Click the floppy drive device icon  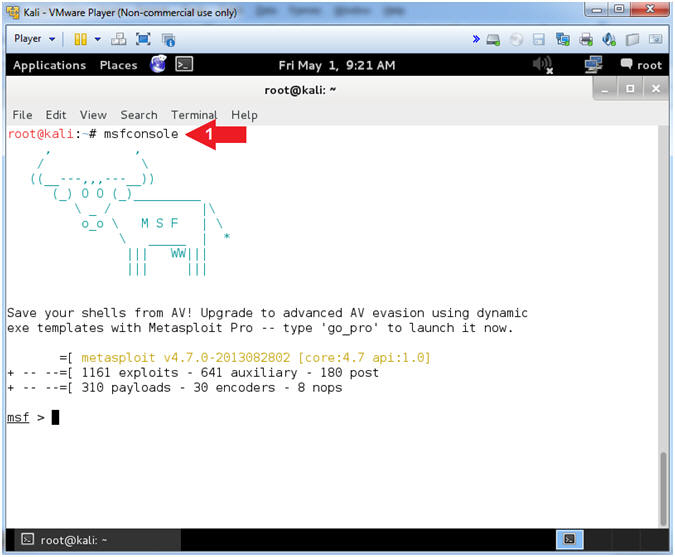pos(539,40)
